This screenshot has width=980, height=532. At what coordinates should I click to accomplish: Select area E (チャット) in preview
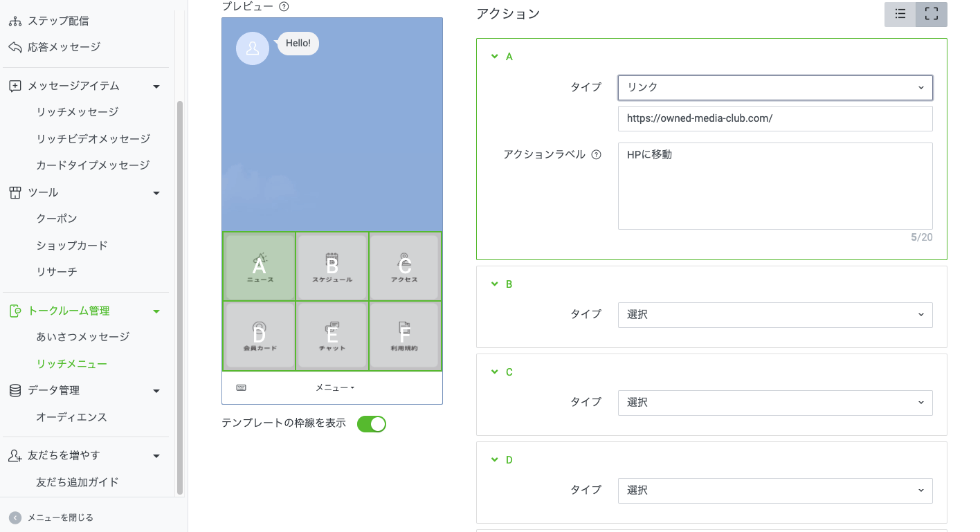tap(332, 336)
